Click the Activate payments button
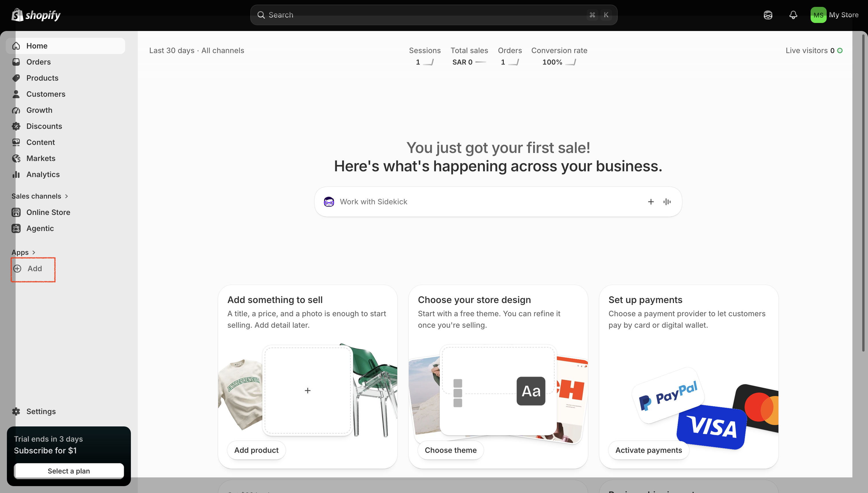 click(x=648, y=450)
